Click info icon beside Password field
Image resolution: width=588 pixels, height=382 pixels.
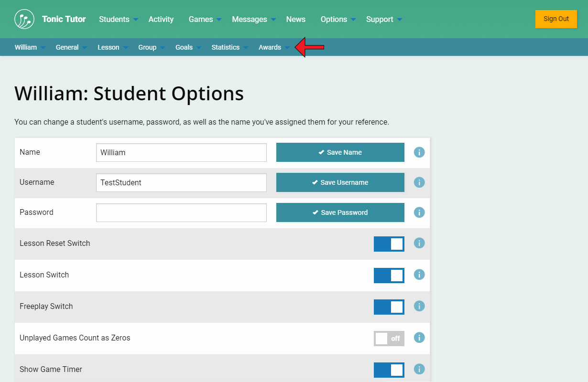click(x=419, y=212)
